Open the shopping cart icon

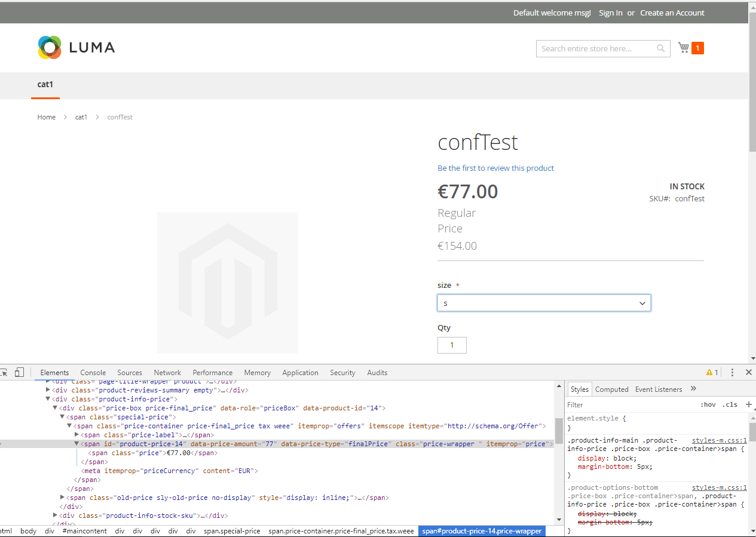[x=684, y=48]
